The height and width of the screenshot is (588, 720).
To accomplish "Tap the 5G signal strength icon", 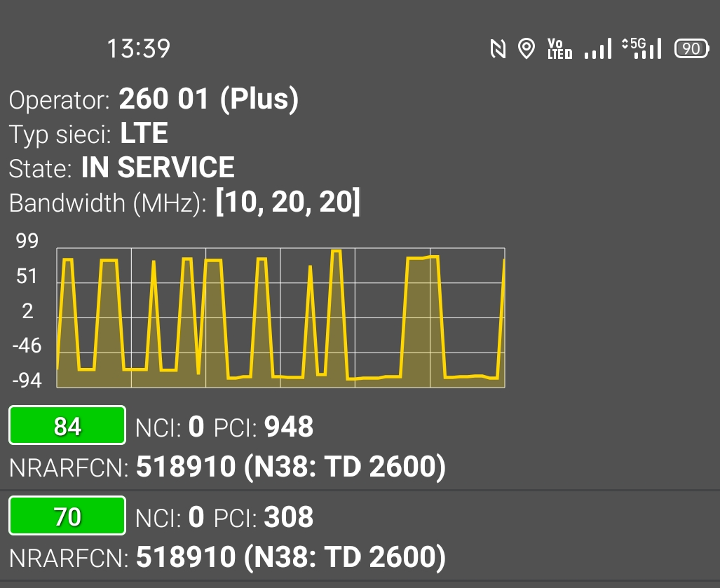I will (641, 48).
